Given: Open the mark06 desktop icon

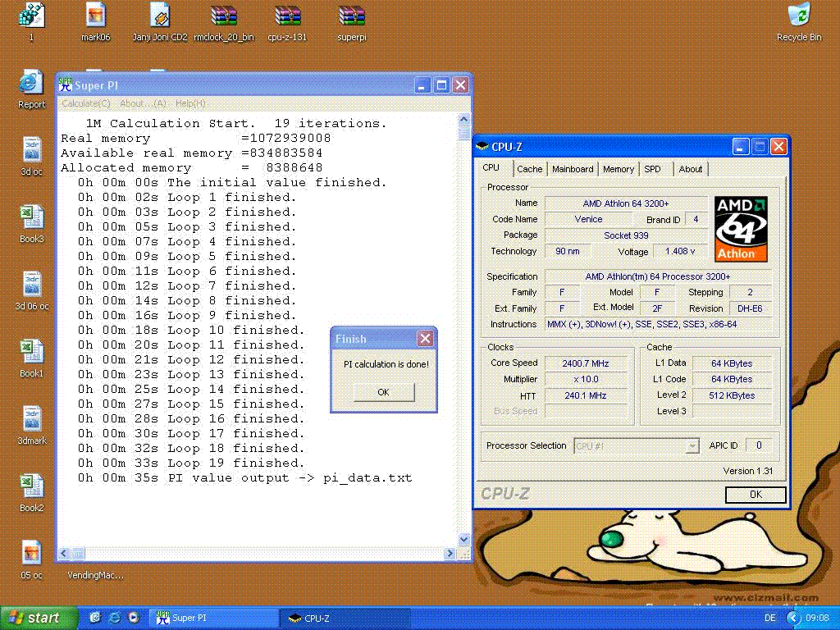Looking at the screenshot, I should (95, 21).
